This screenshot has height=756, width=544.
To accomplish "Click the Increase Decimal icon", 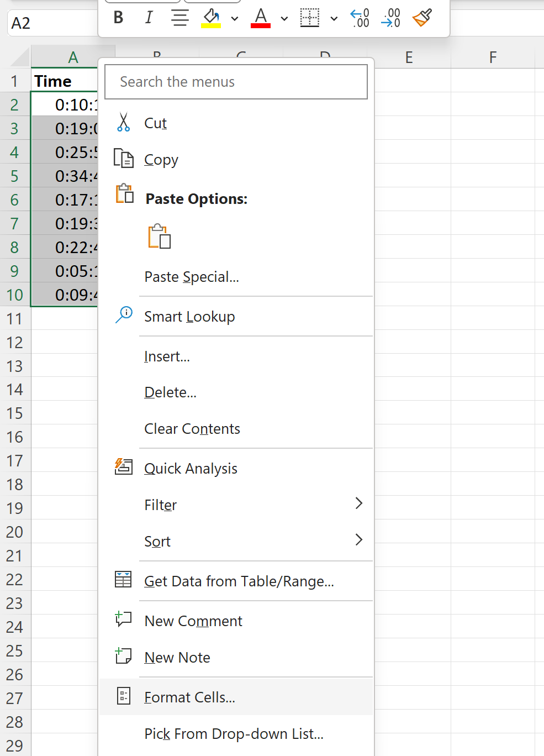I will (360, 18).
